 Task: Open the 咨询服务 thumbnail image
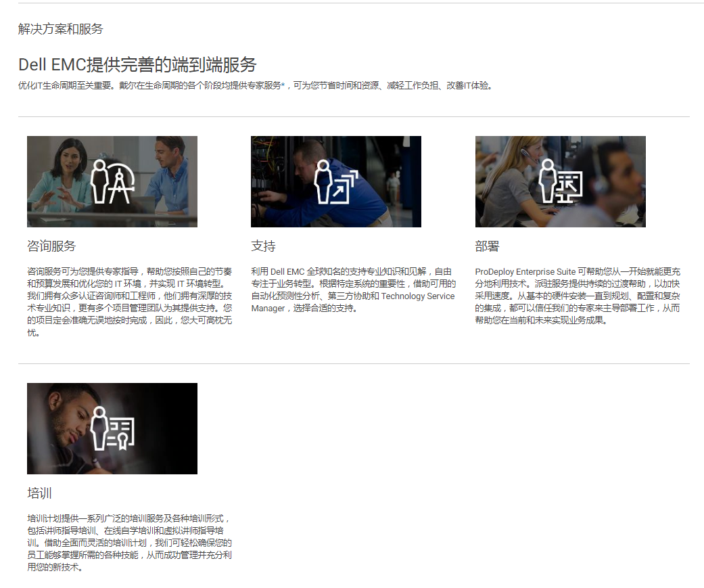point(112,181)
